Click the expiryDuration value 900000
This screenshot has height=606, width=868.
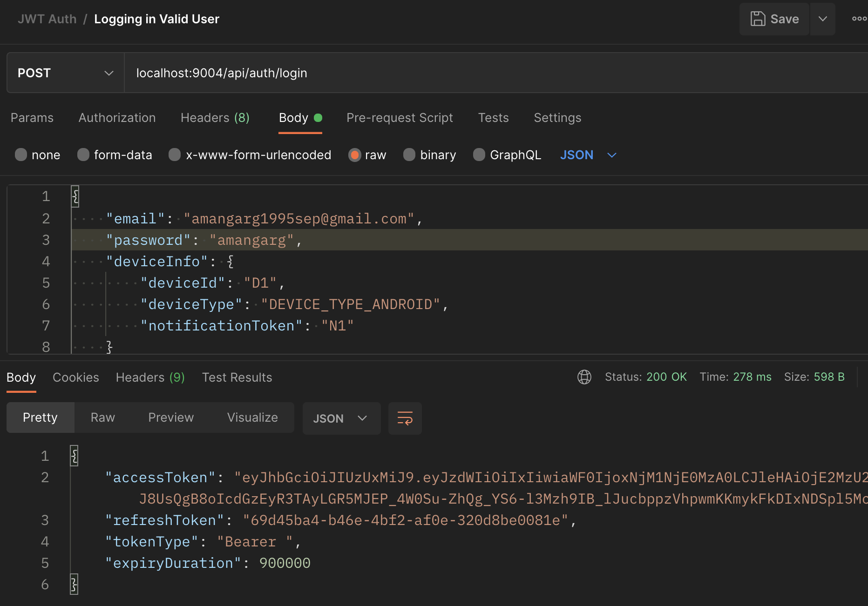(x=285, y=563)
